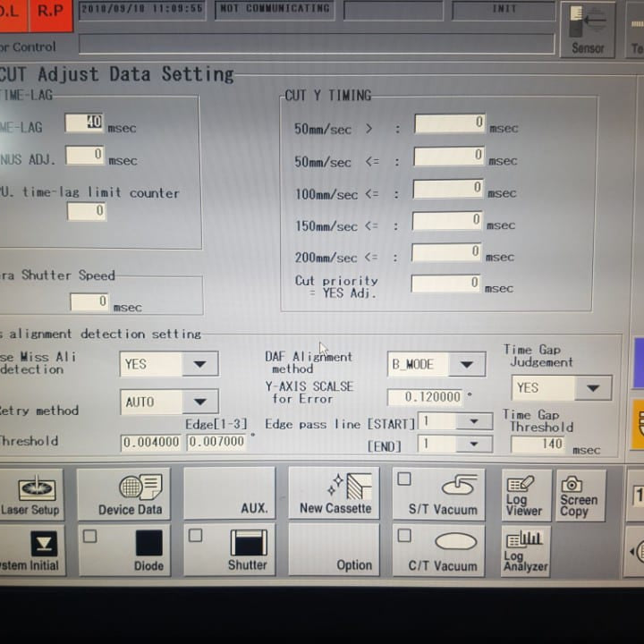Open the Log Viewer
The height and width of the screenshot is (644, 644).
525,496
